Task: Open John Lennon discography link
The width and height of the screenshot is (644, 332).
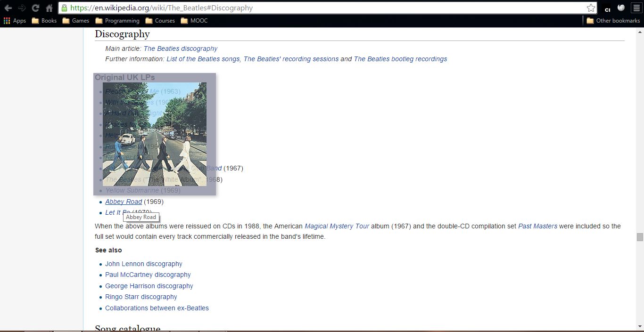Action: (x=143, y=264)
